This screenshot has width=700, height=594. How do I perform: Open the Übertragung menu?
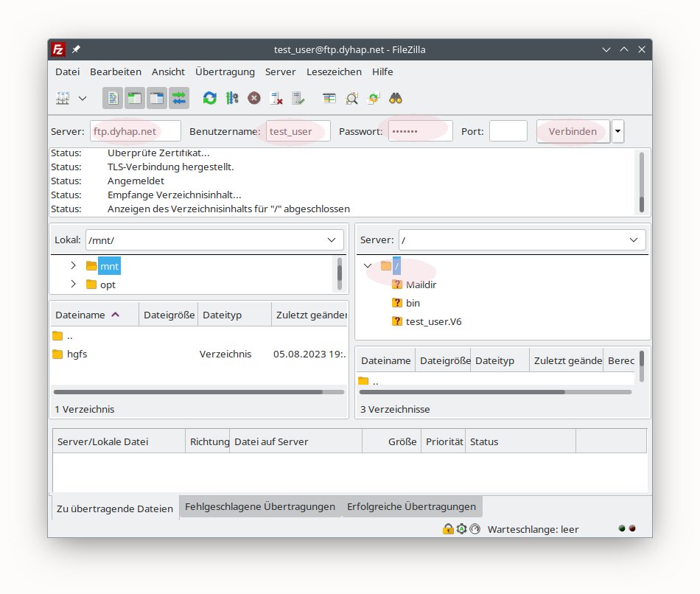point(225,71)
